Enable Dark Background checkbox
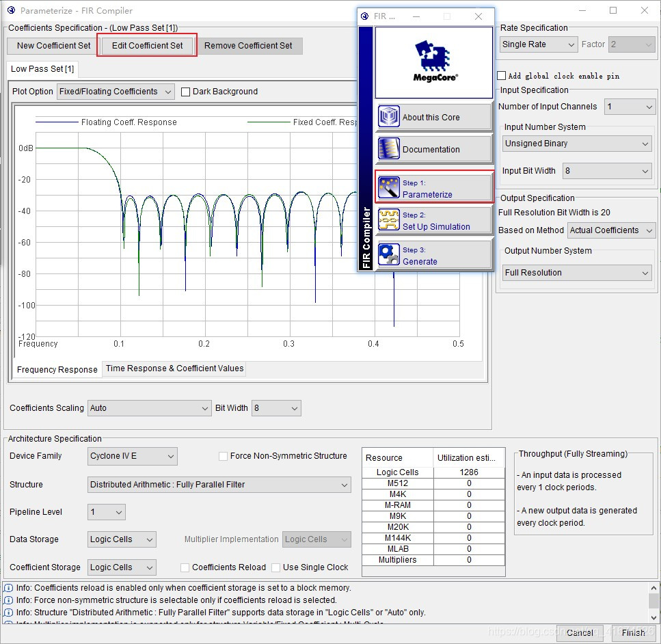The width and height of the screenshot is (661, 644). pyautogui.click(x=185, y=92)
